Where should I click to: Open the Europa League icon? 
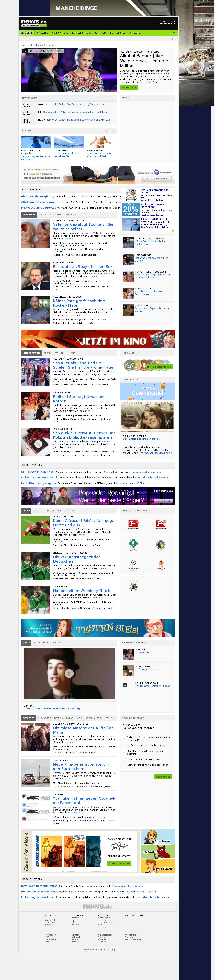point(161,565)
